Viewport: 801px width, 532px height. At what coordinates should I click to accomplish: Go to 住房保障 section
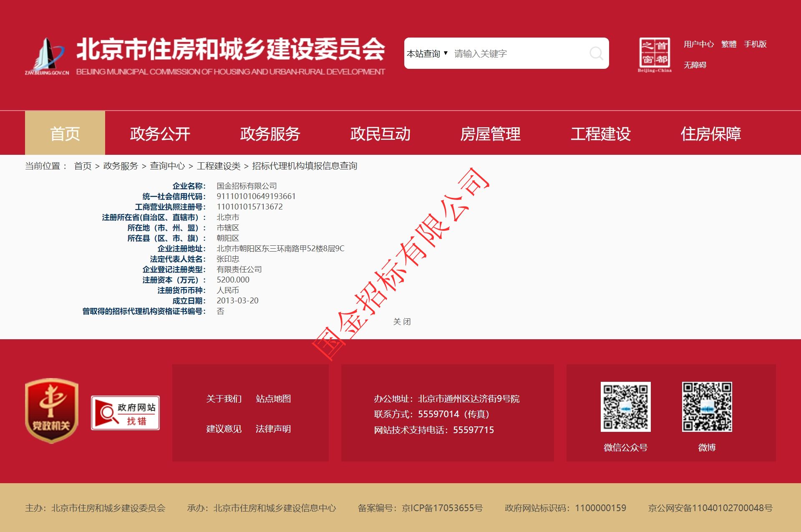click(x=710, y=134)
